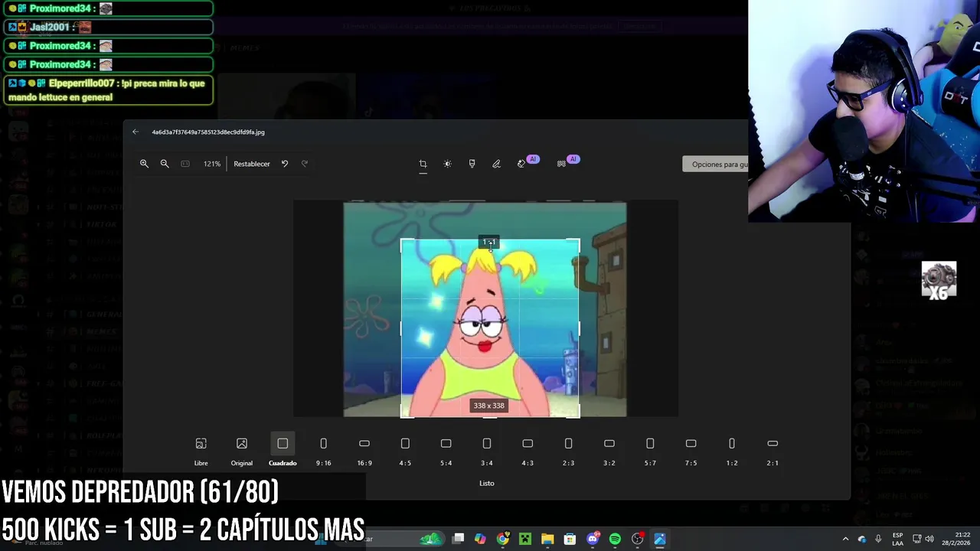Open the ESP LAA language selector
This screenshot has height=551, width=980.
tap(897, 539)
